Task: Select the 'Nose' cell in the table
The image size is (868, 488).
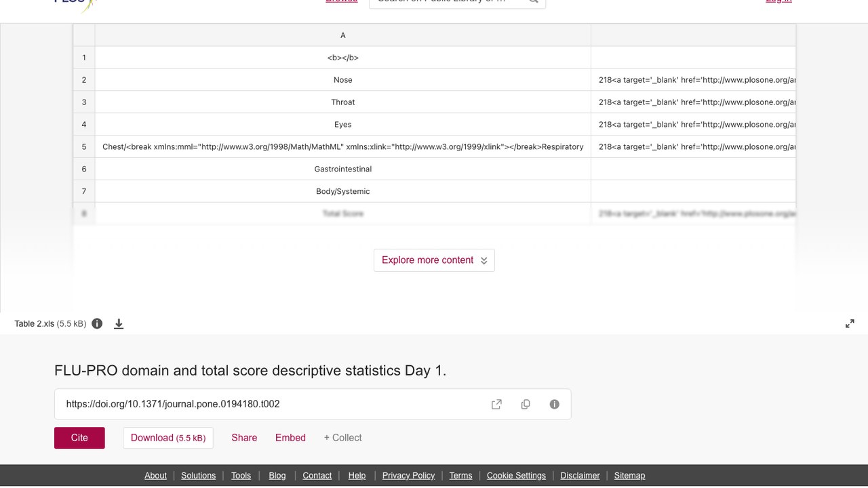Action: [x=343, y=80]
